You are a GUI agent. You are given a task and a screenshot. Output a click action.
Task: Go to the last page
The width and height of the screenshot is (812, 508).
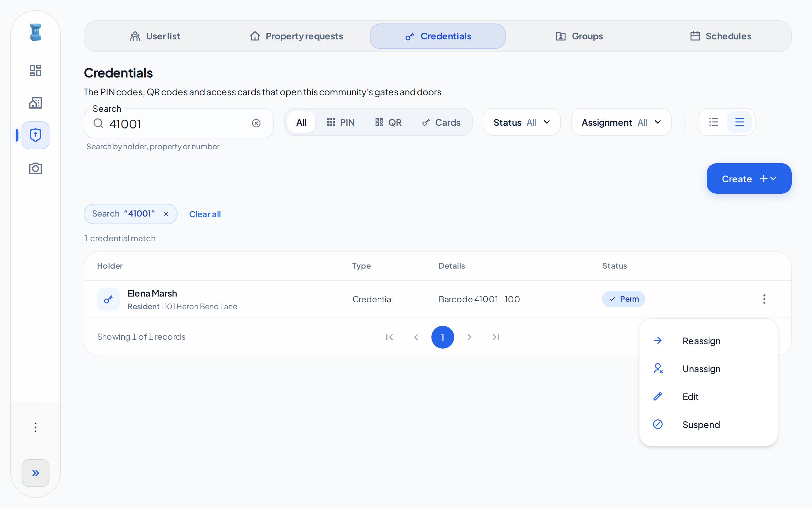point(496,337)
